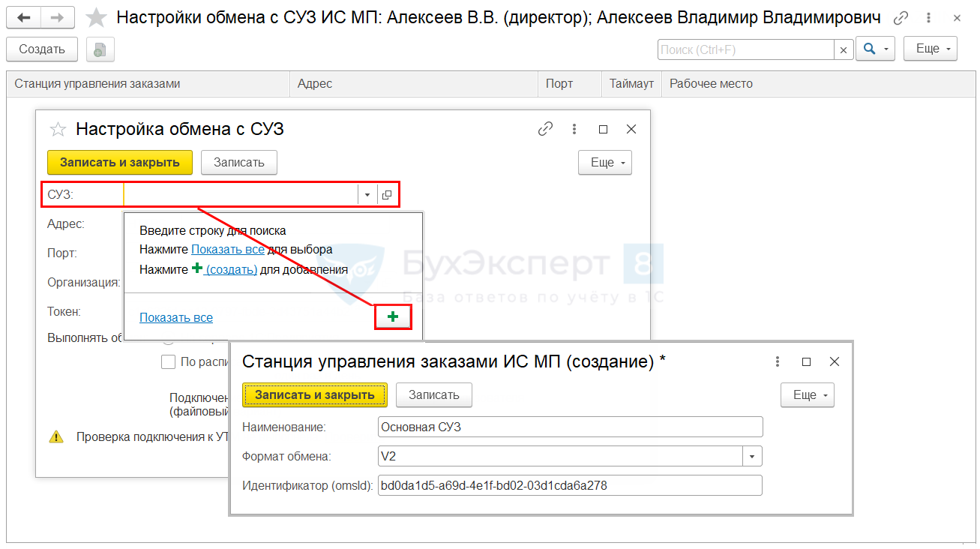Viewport: 980px width, 549px height.
Task: Open three-dot menu of Настройка обмена с СУЗ
Action: click(x=574, y=129)
